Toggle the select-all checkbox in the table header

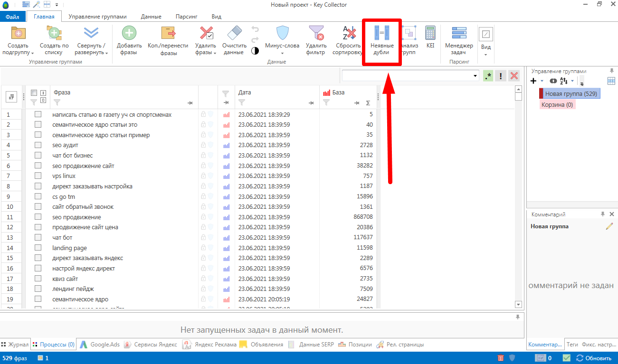[34, 93]
